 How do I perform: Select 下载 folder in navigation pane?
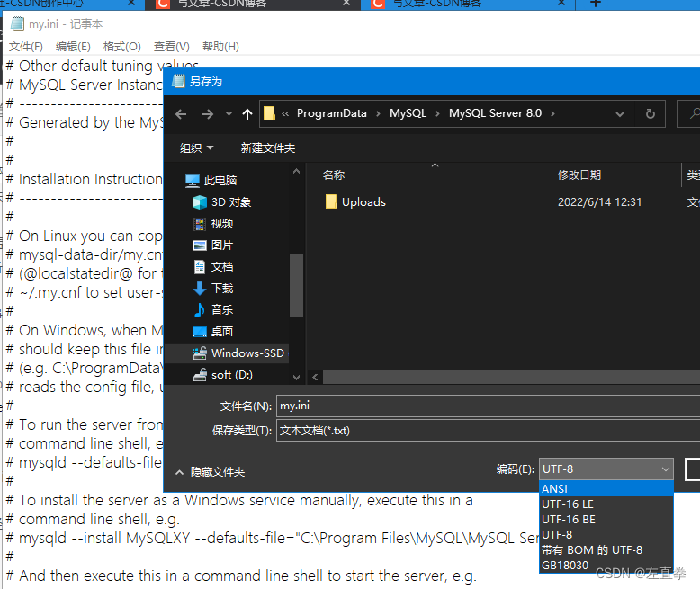coord(213,289)
